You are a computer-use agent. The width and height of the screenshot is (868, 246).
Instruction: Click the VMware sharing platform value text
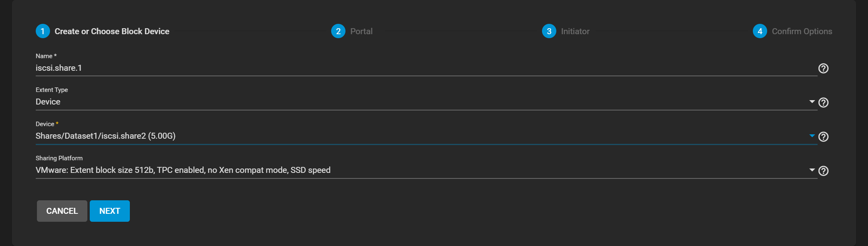[x=183, y=170]
